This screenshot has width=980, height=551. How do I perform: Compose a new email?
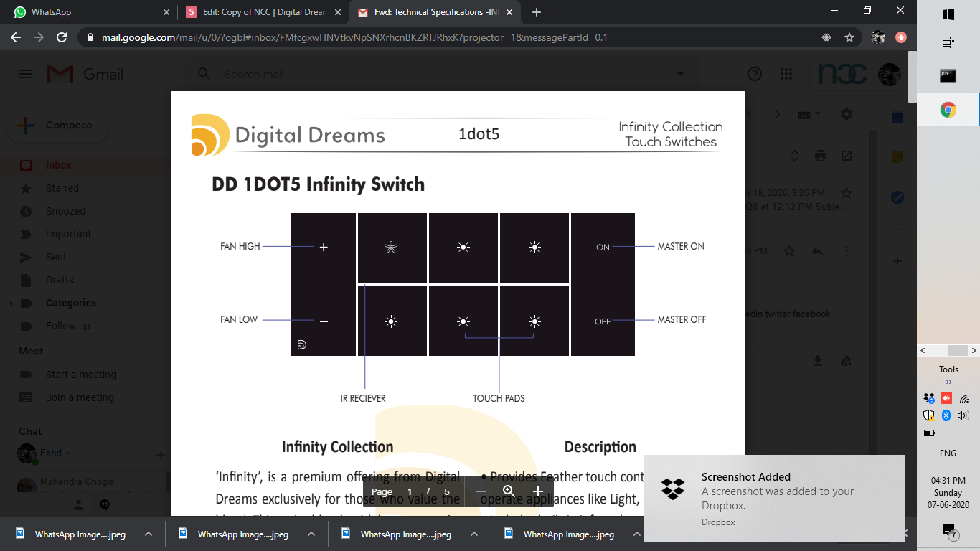(57, 125)
